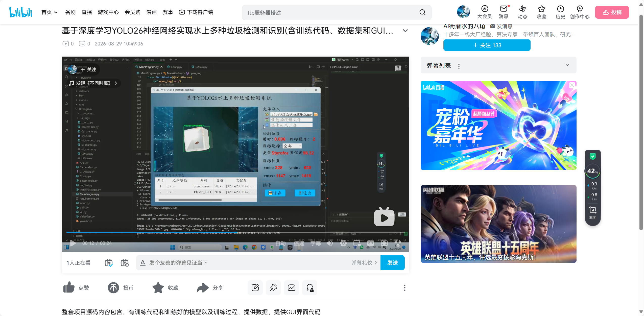Open more options dots below video
Viewport: 644px width, 316px height.
[x=404, y=287]
